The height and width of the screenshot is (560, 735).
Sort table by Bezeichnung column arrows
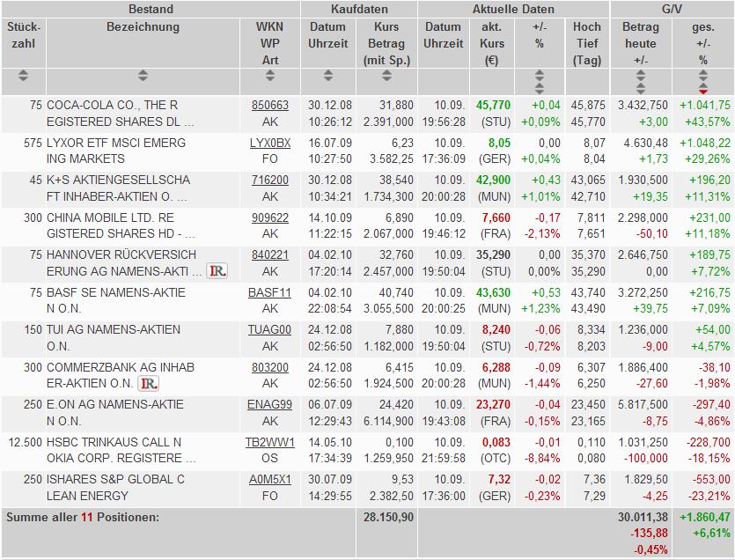143,76
